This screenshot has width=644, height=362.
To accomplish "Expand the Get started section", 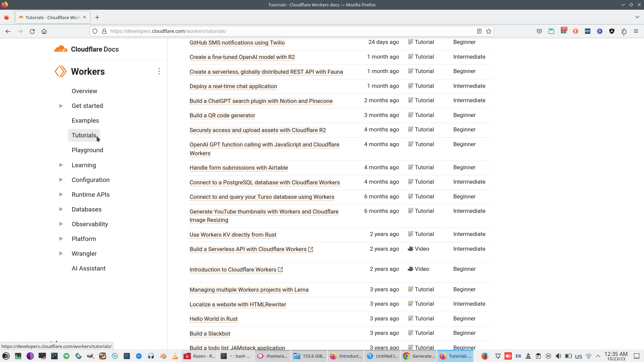I will click(x=61, y=106).
